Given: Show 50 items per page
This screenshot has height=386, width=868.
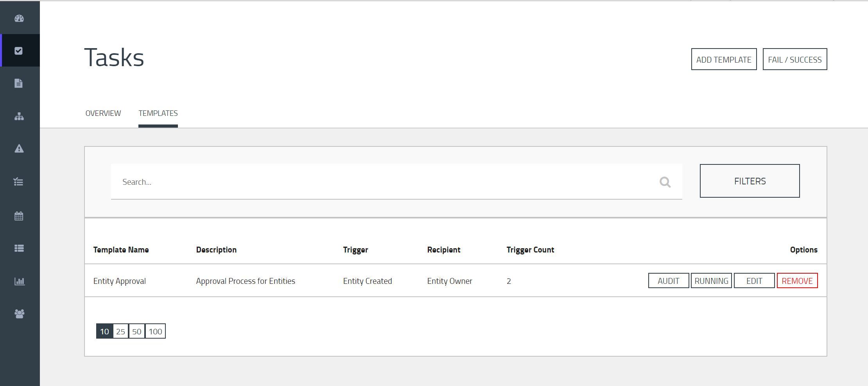Looking at the screenshot, I should click(x=136, y=331).
